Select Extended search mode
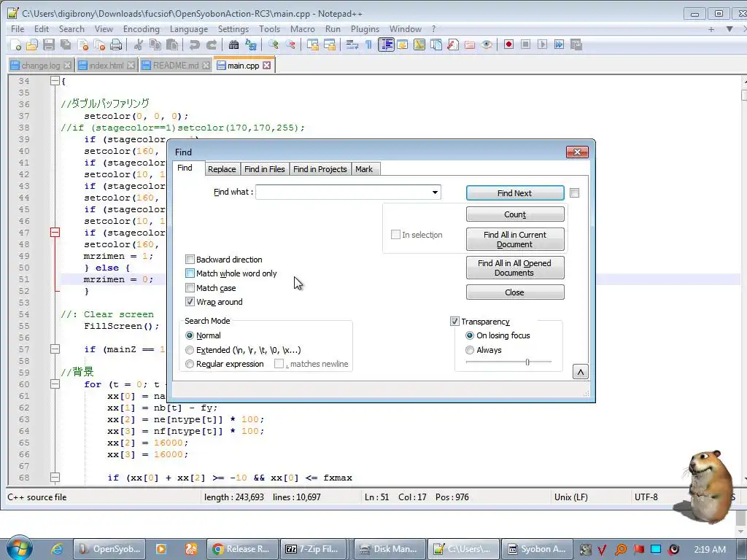Viewport: 747px width, 560px height. pyautogui.click(x=190, y=350)
